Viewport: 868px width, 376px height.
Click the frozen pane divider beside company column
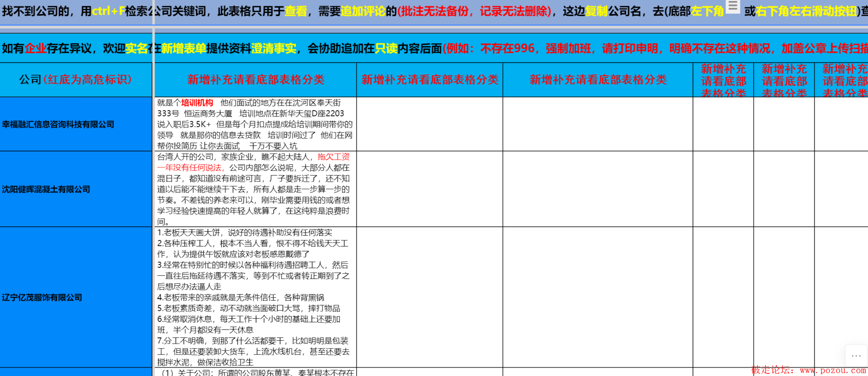154,182
